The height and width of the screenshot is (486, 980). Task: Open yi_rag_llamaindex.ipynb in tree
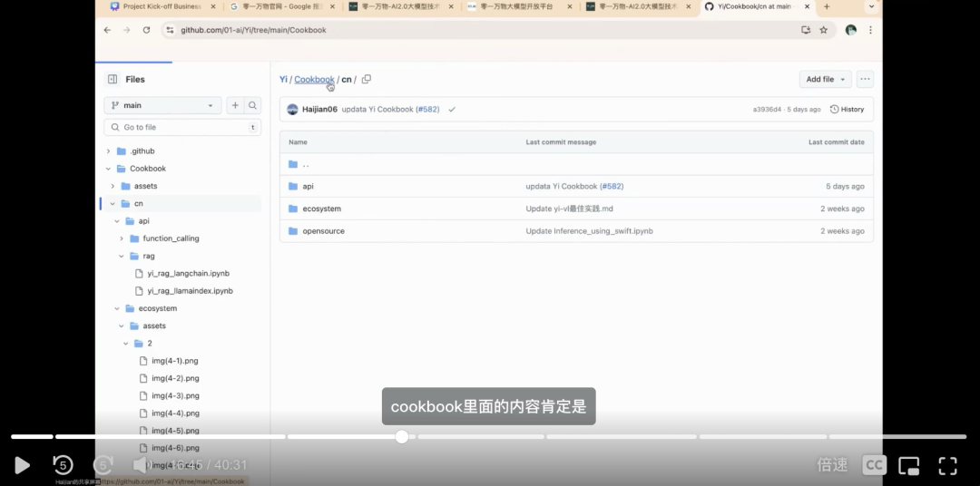[190, 291]
